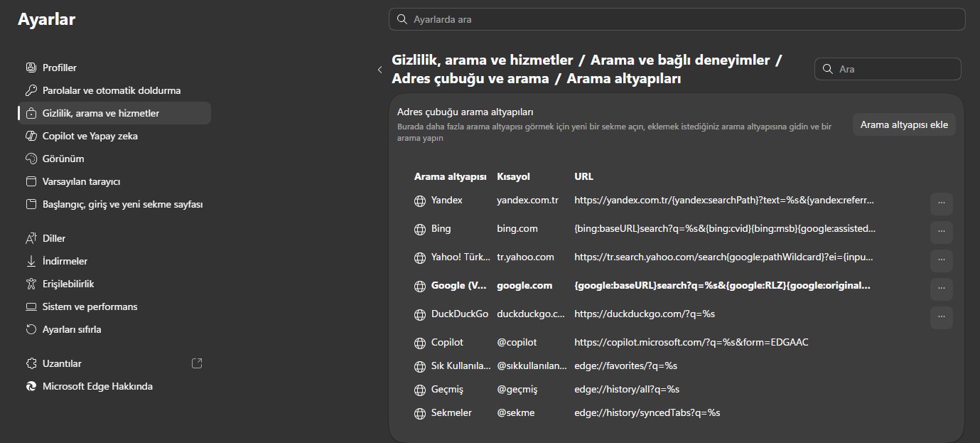Image resolution: width=980 pixels, height=443 pixels.
Task: Click the Görünüm palette icon
Action: coord(31,159)
